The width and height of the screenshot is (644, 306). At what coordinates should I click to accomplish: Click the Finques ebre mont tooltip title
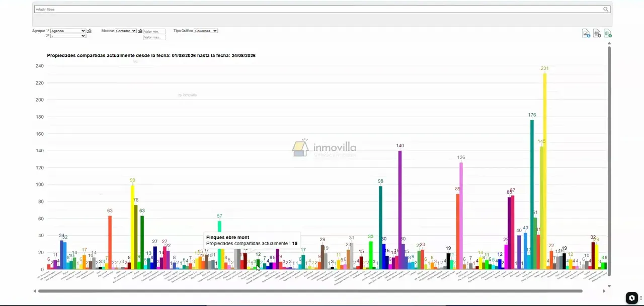pyautogui.click(x=227, y=237)
